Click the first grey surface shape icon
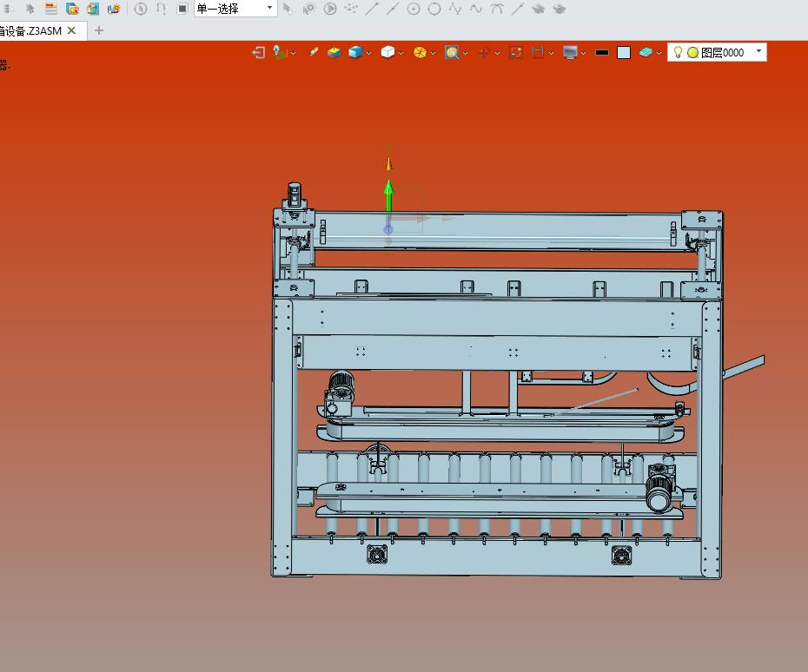 tap(539, 8)
